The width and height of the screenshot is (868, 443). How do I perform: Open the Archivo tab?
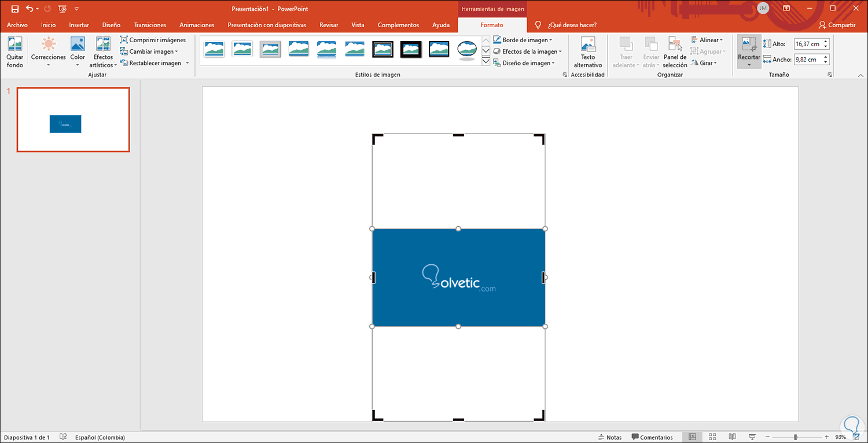point(17,25)
